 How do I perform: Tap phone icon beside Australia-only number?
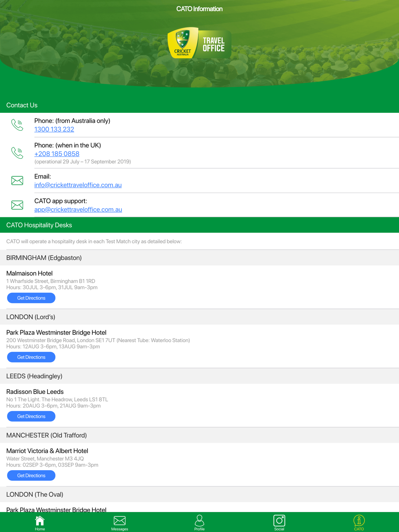coord(17,125)
